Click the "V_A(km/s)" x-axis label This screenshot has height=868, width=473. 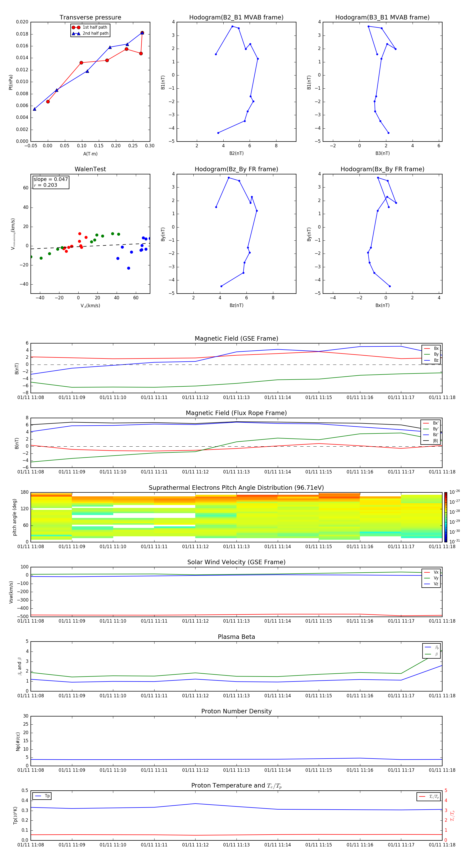[90, 306]
